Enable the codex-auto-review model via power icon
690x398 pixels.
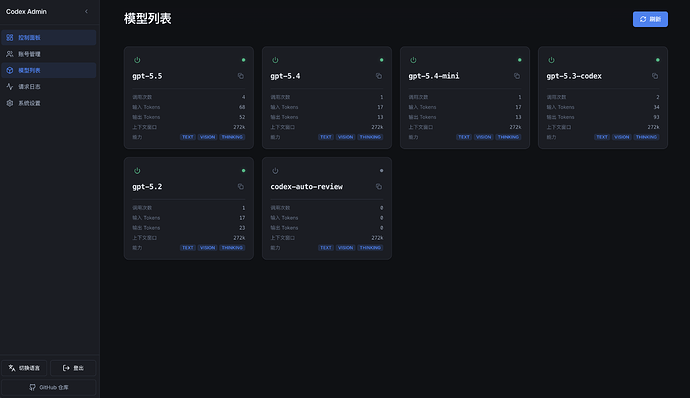[x=275, y=170]
